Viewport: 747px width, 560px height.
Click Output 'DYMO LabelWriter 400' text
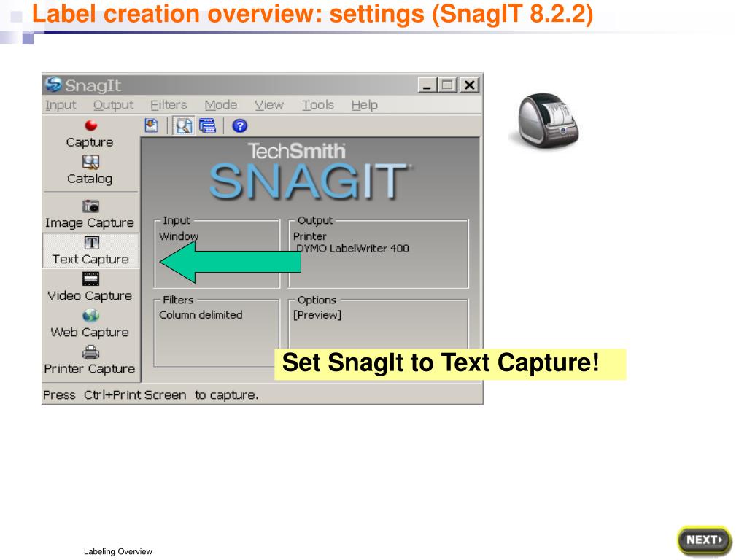(x=352, y=248)
